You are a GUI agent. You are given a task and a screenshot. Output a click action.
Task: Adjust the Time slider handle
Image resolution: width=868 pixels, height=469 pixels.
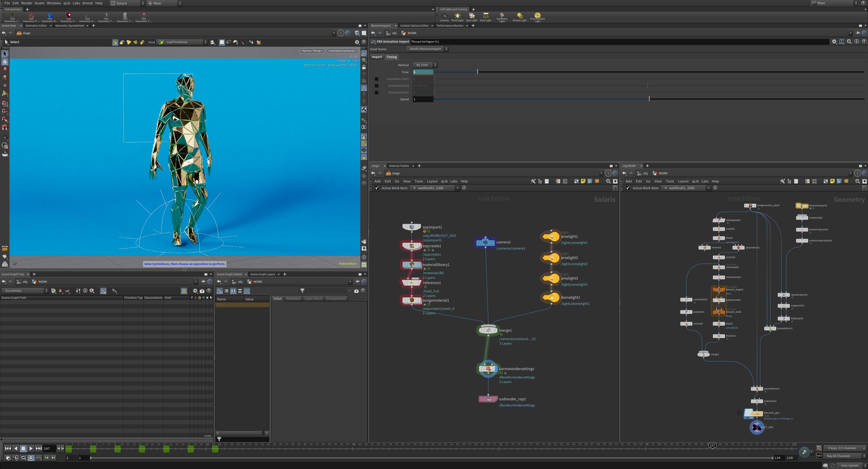pos(477,72)
